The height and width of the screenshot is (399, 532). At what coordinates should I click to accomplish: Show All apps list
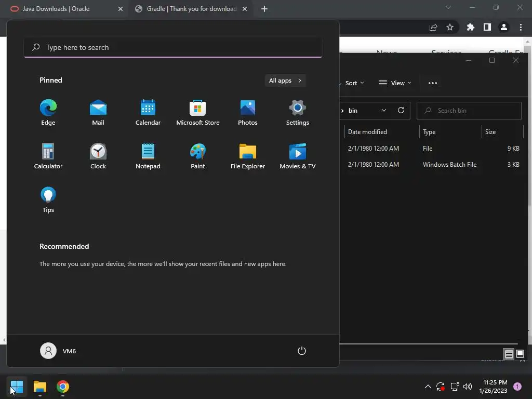tap(285, 81)
